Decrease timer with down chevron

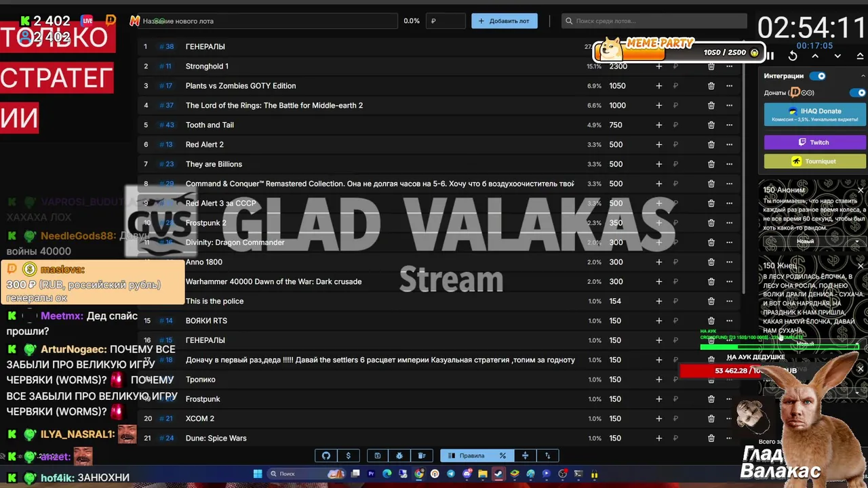tap(837, 56)
